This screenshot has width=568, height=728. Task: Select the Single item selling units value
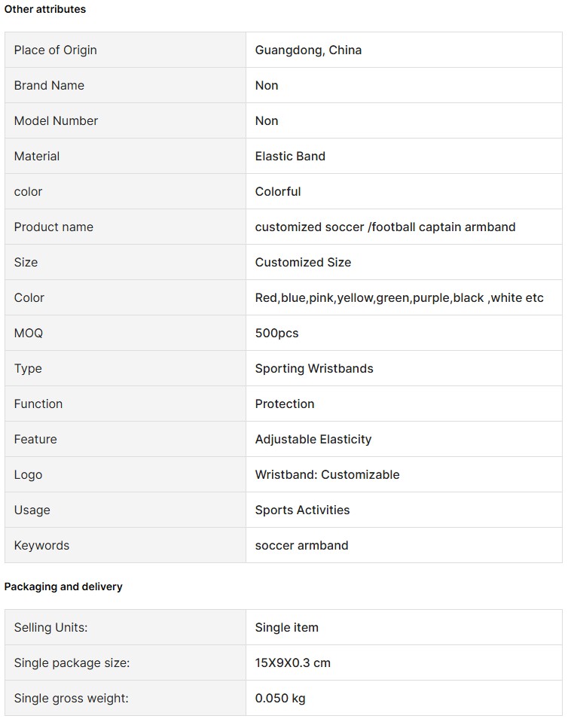point(286,628)
